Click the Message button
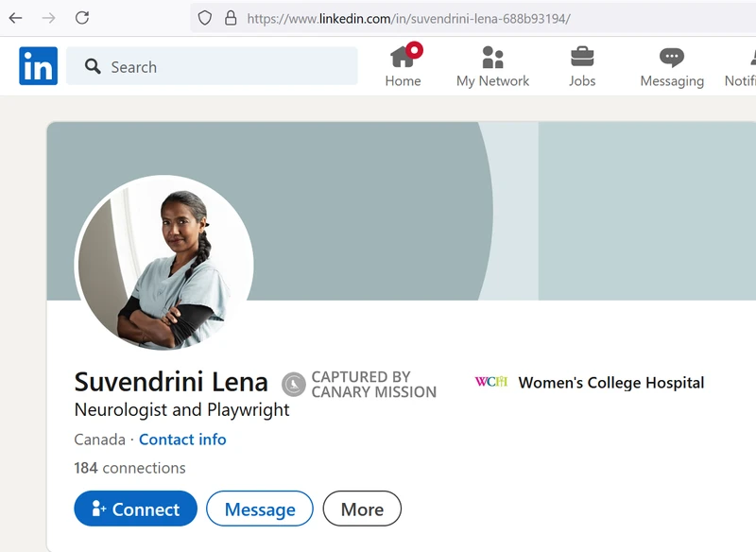 click(x=260, y=509)
